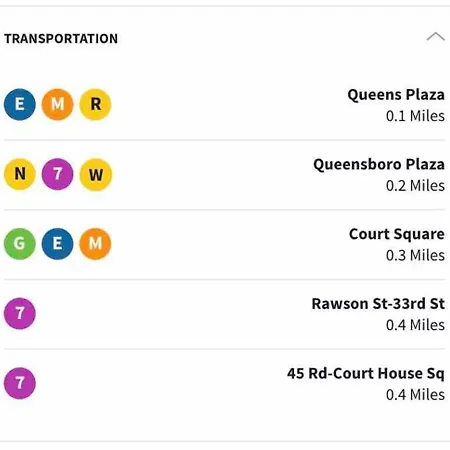
Task: Click the 0.1 Miles distance under Queens Plaza
Action: (x=415, y=116)
